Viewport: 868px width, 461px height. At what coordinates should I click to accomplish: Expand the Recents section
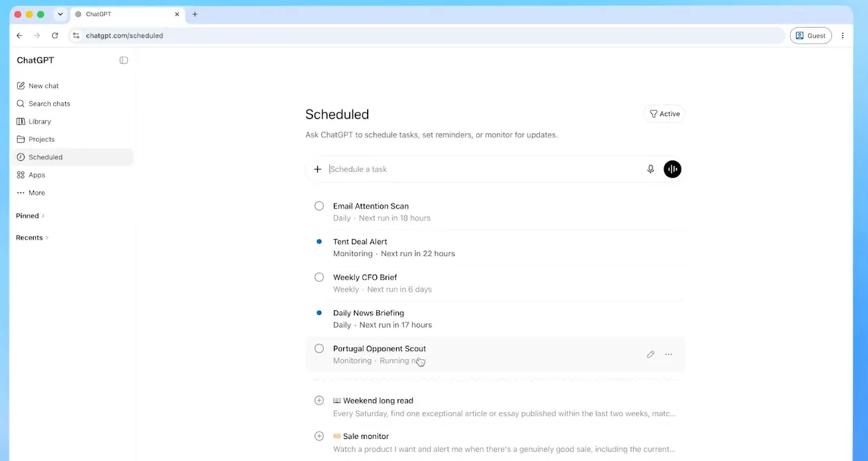[x=32, y=237]
